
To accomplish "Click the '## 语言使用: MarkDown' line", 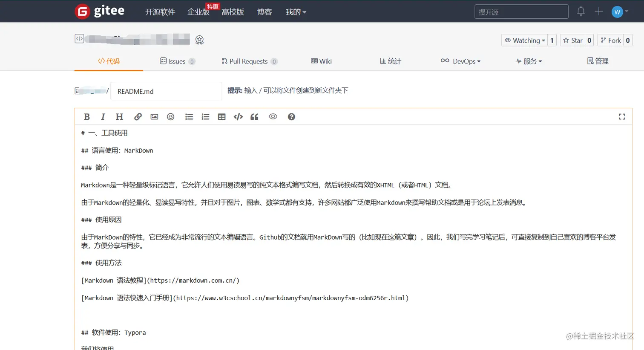I will point(117,150).
